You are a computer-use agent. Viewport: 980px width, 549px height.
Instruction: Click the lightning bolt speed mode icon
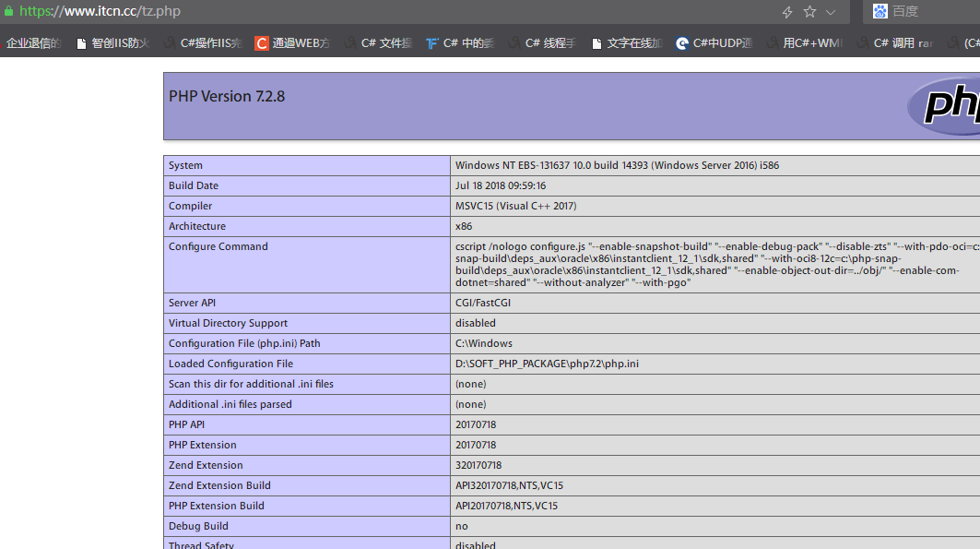[x=786, y=12]
